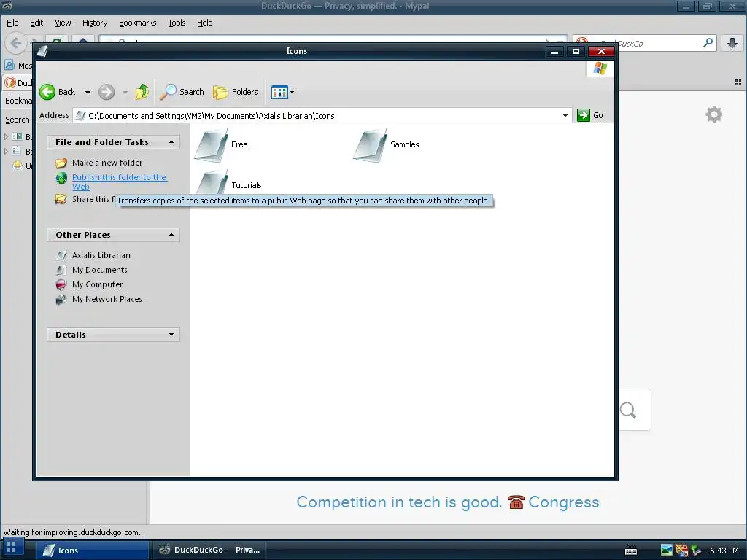
Task: Open the Bookmarks menu in Mypal
Action: [137, 23]
